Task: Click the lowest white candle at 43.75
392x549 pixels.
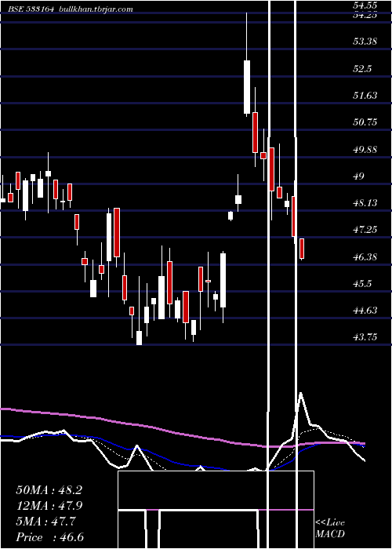Action: pyautogui.click(x=139, y=338)
